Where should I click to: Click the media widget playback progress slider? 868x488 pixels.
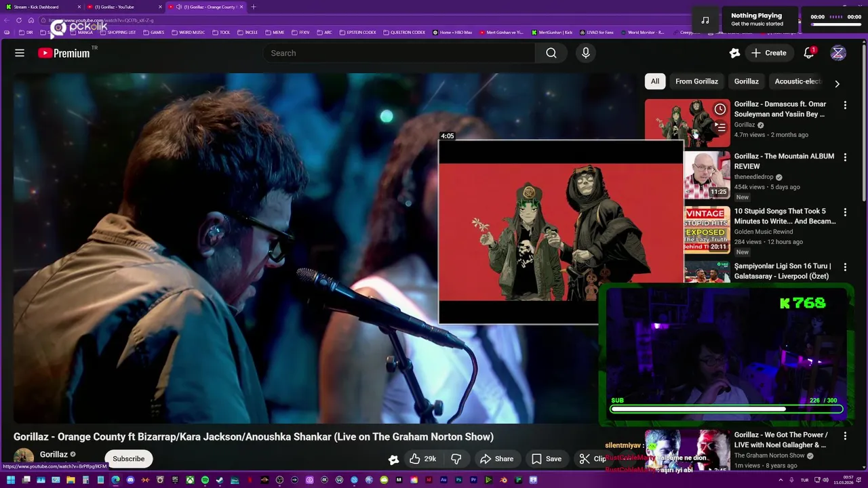pos(836,24)
